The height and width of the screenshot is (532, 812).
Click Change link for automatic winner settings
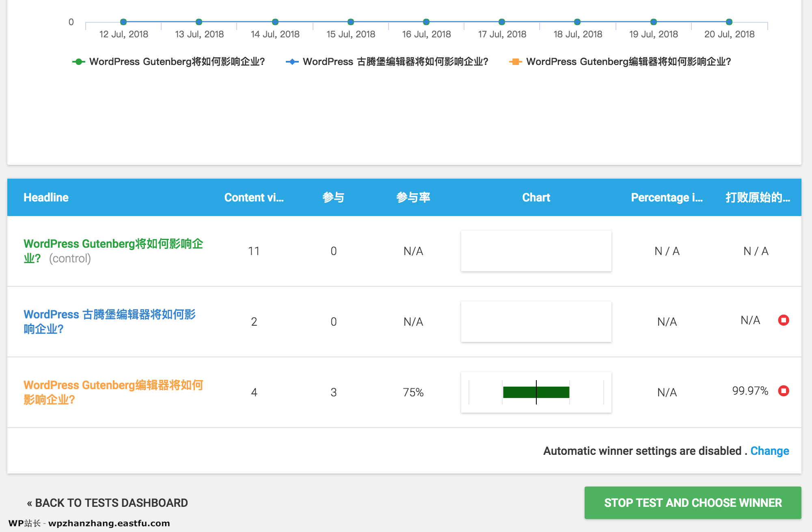[x=770, y=451]
